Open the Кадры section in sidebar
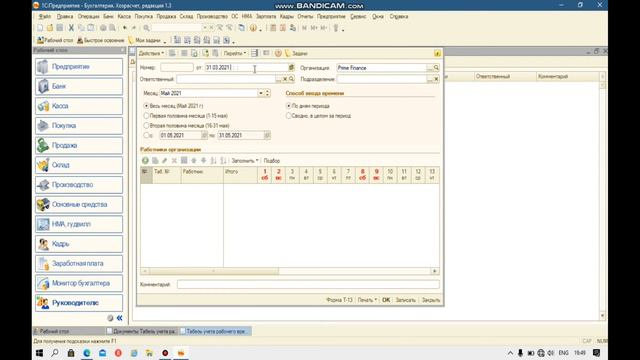Screen dimensions: 640x360 (x=79, y=244)
